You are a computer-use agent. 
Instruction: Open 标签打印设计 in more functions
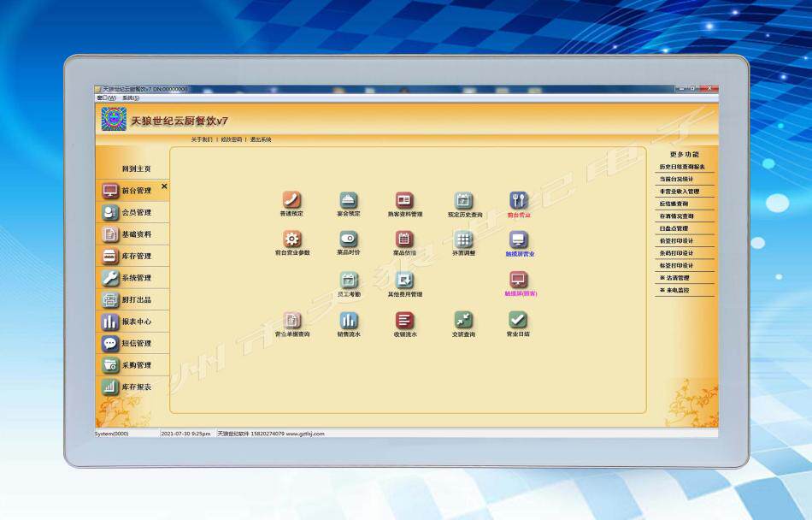click(676, 266)
